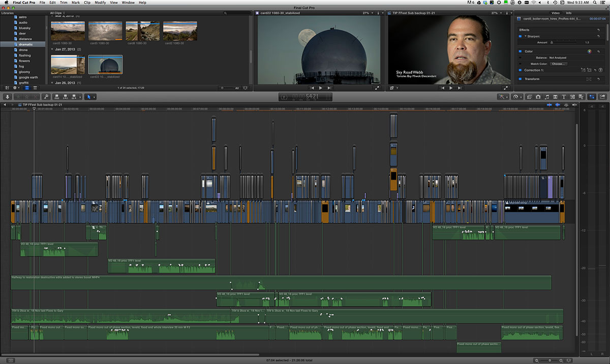Open the color wheel Color Board icon
The image size is (610, 364).
[590, 51]
